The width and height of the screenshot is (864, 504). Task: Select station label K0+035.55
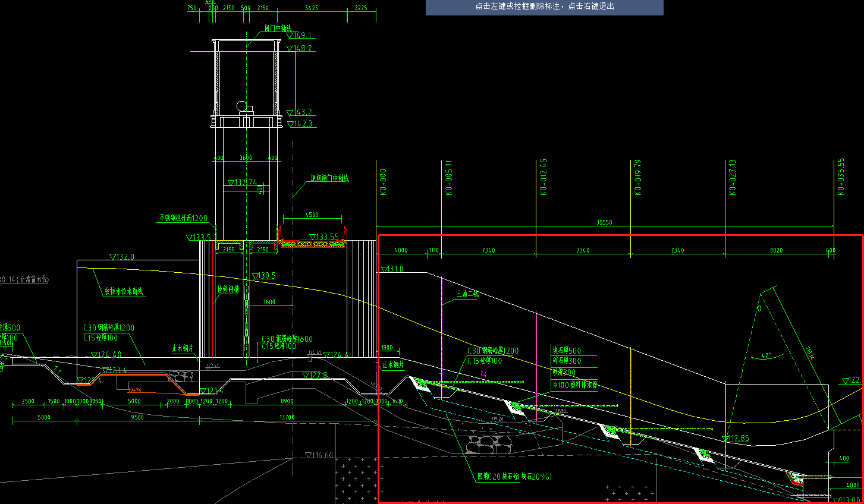841,177
